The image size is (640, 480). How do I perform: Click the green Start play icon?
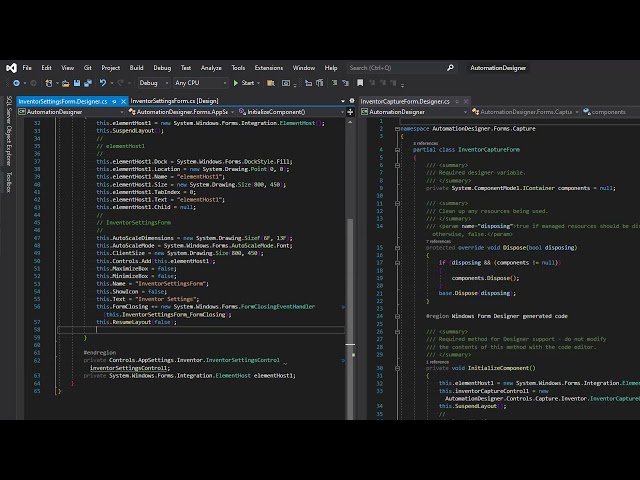point(236,83)
